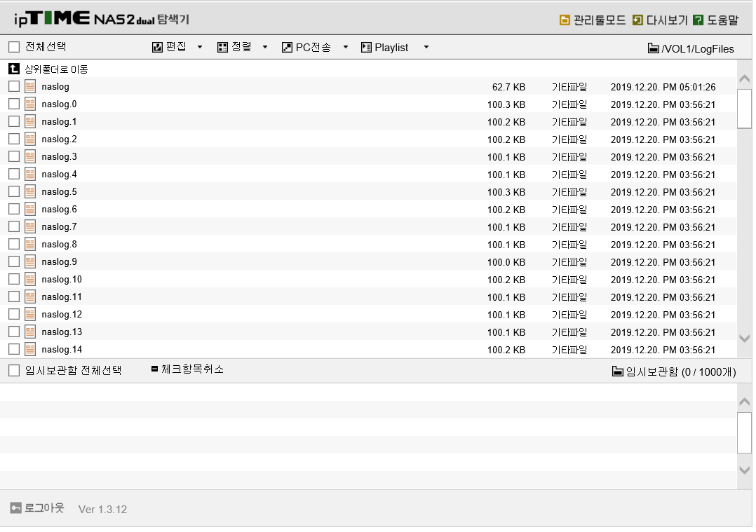The image size is (756, 532).
Task: Tick the checkbox for naslog.7
Action: tap(14, 227)
